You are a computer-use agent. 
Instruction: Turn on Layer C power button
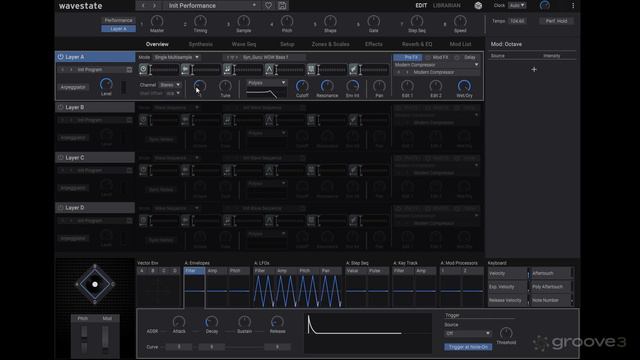tap(60, 158)
